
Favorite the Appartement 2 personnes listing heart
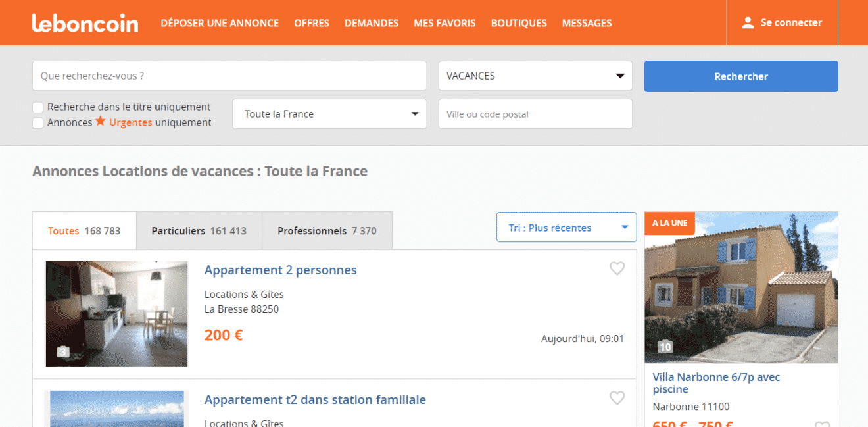pyautogui.click(x=617, y=268)
